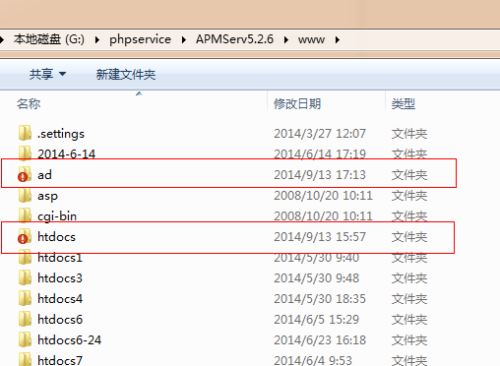Select the htdocs7 folder icon

[25, 359]
